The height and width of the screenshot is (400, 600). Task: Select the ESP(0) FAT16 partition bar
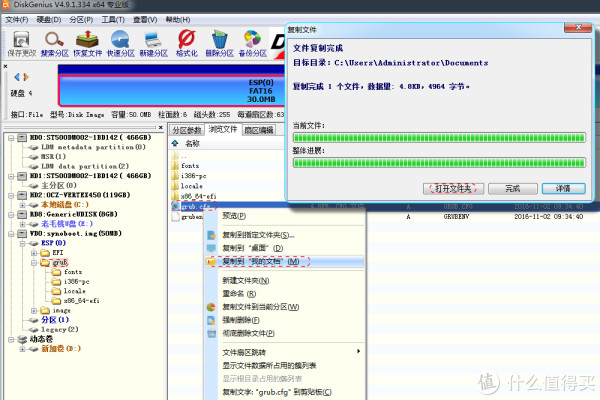pos(172,91)
